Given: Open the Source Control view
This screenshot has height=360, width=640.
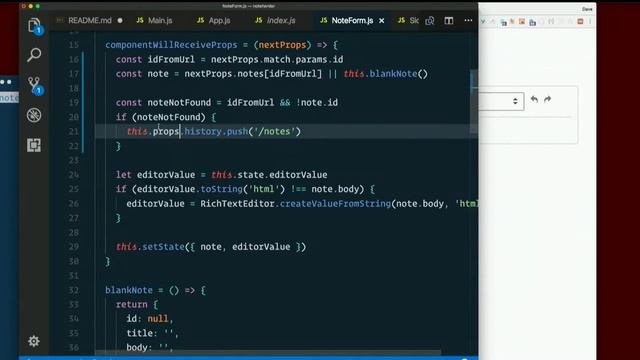Looking at the screenshot, I should click(34, 85).
